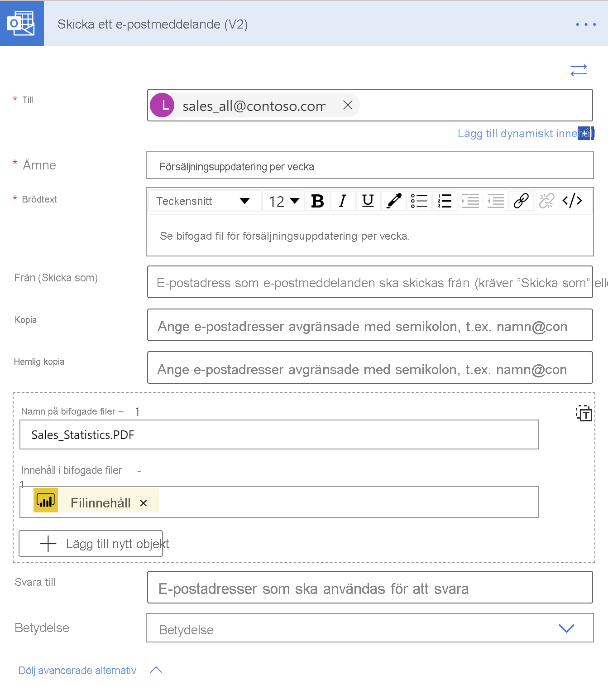Click the increase indent icon
The image size is (608, 700).
pyautogui.click(x=470, y=201)
